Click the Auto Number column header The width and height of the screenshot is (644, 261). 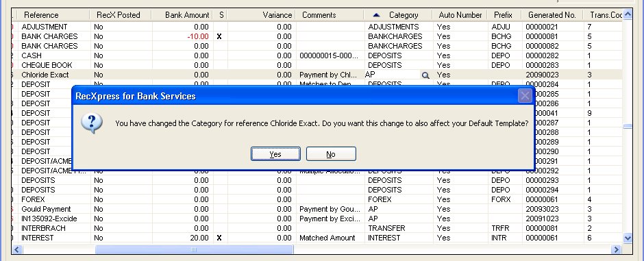click(460, 15)
